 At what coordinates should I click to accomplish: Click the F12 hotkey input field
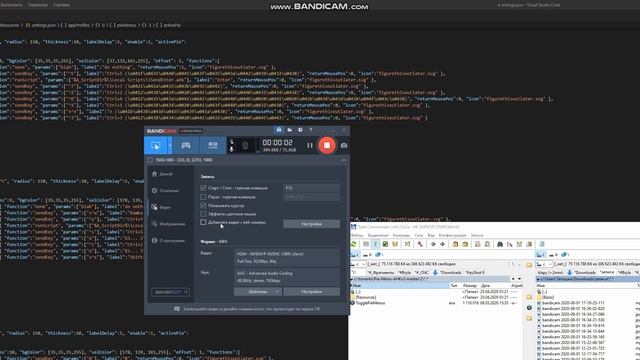coord(311,188)
